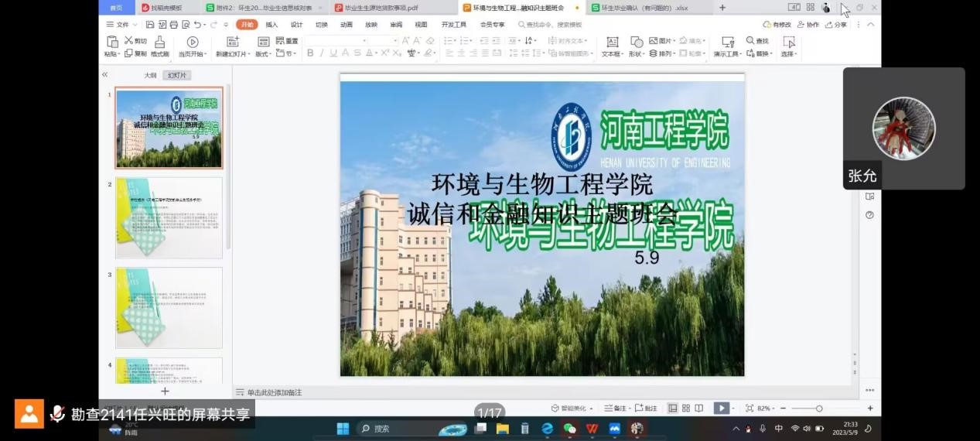
Task: Add new slide with plus below thumbnails
Action: (x=165, y=391)
